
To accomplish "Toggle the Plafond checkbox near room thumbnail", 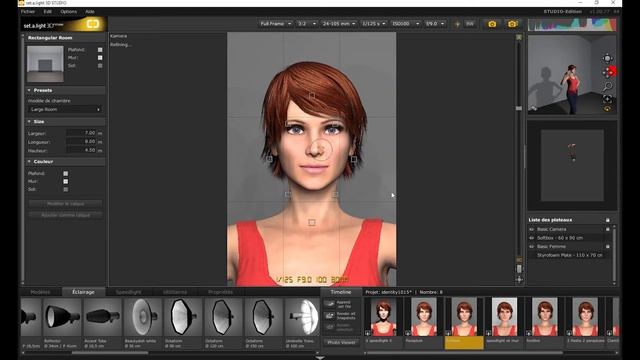I will coord(100,50).
